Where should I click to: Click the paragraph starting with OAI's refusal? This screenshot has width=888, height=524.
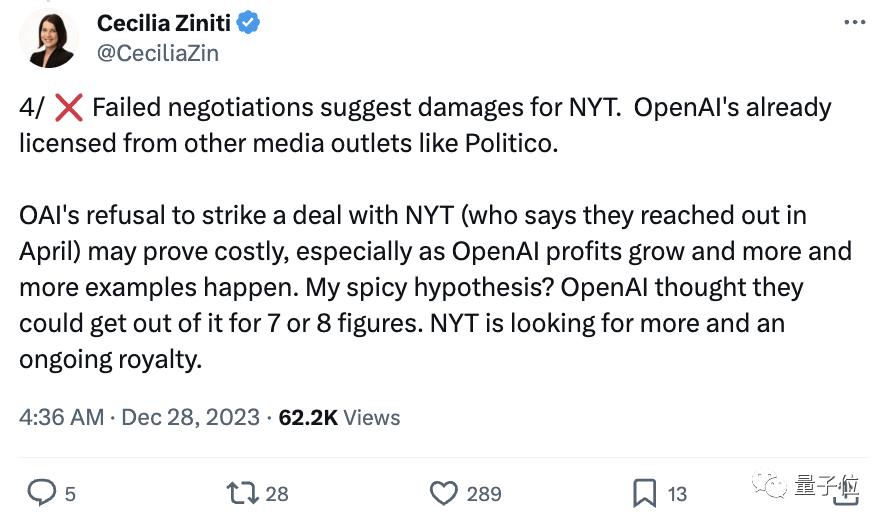click(435, 286)
